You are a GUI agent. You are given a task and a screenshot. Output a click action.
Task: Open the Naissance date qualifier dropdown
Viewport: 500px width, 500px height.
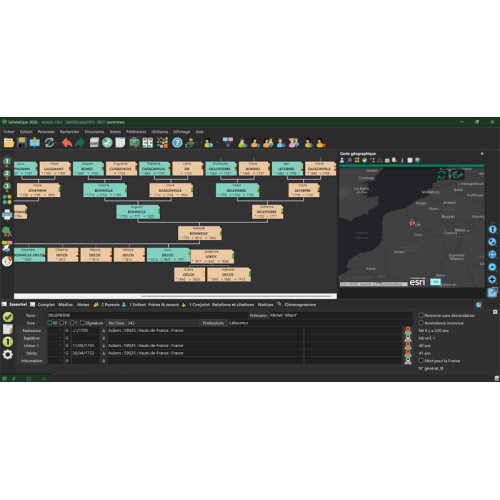coord(55,330)
